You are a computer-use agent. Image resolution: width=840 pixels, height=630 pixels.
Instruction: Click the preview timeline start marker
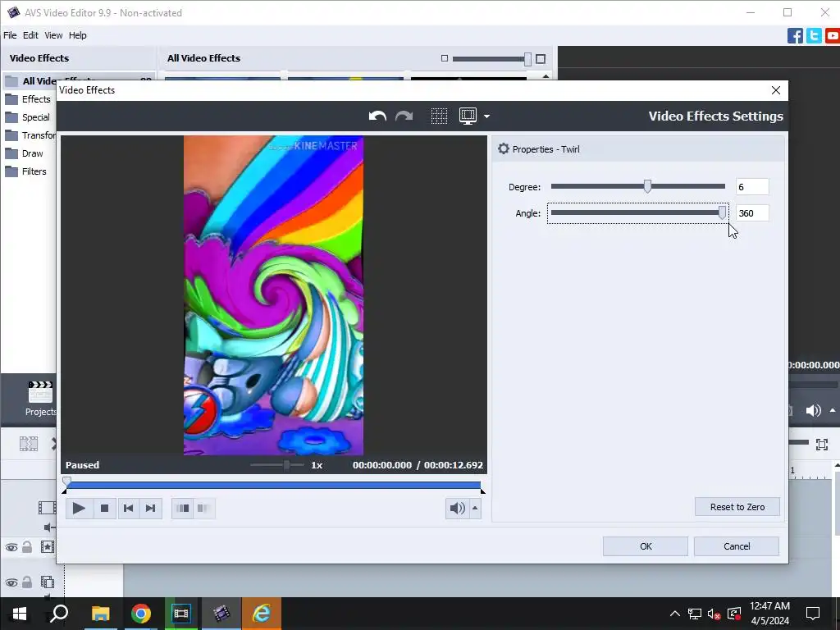click(x=67, y=481)
